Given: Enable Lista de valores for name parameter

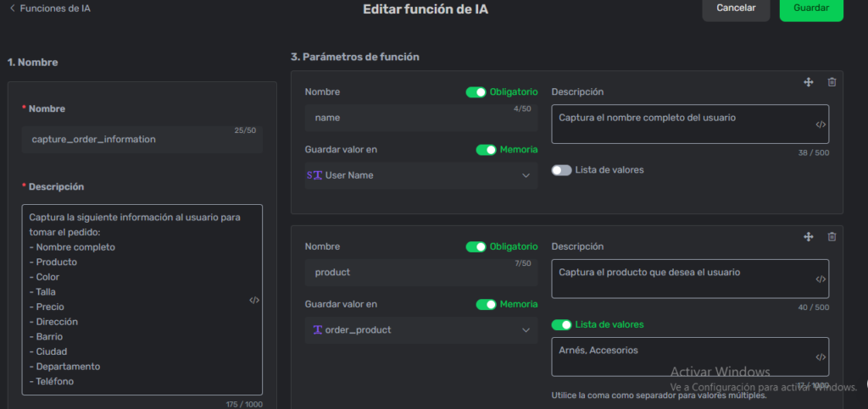Looking at the screenshot, I should [561, 169].
